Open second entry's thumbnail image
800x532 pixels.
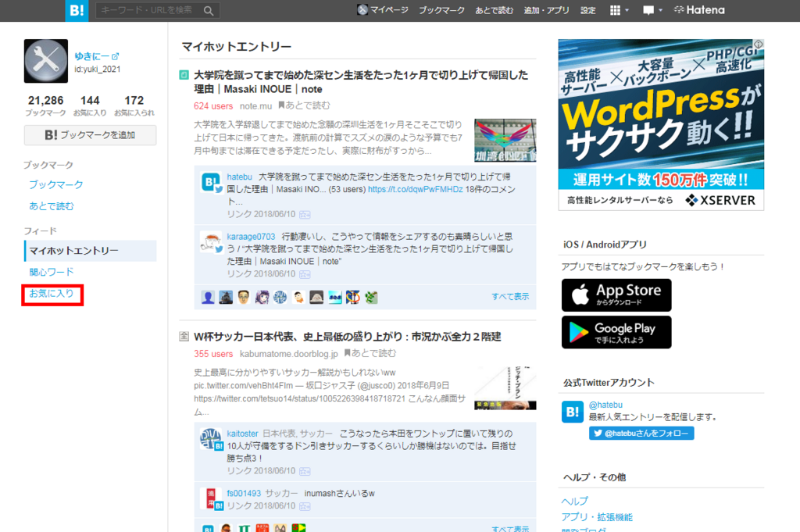click(x=505, y=387)
